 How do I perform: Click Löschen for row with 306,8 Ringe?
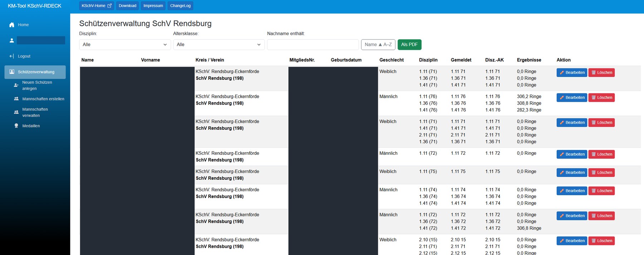tap(601, 216)
